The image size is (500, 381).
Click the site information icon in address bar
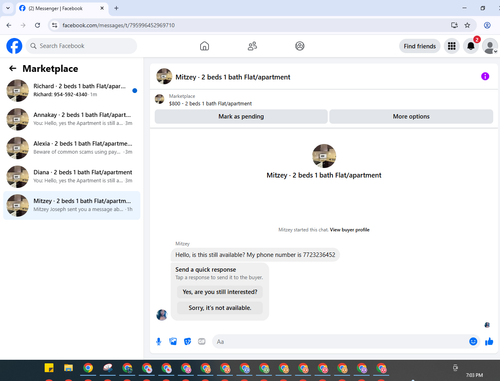(x=55, y=25)
